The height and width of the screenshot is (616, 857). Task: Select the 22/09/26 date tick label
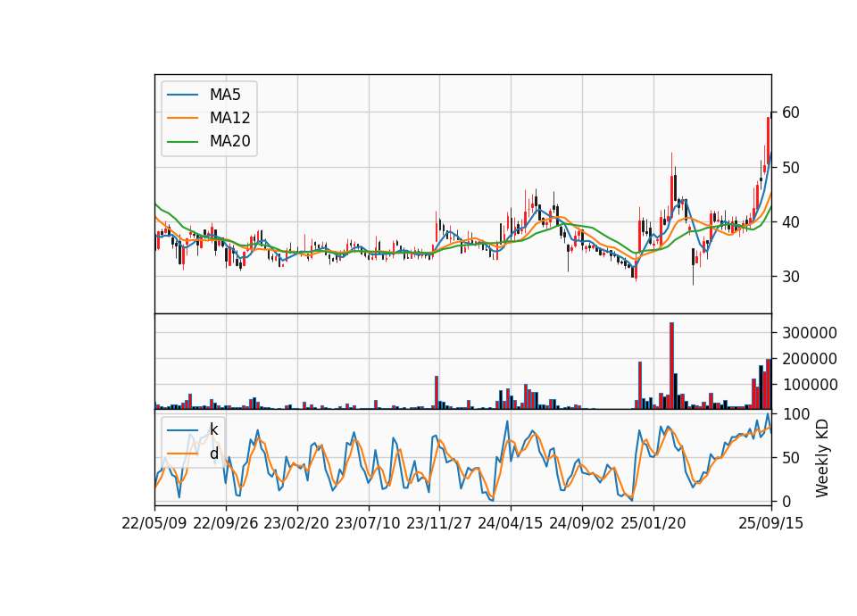click(226, 523)
